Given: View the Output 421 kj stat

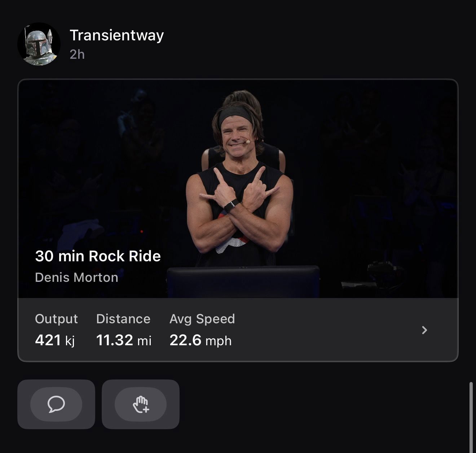Looking at the screenshot, I should pos(56,330).
